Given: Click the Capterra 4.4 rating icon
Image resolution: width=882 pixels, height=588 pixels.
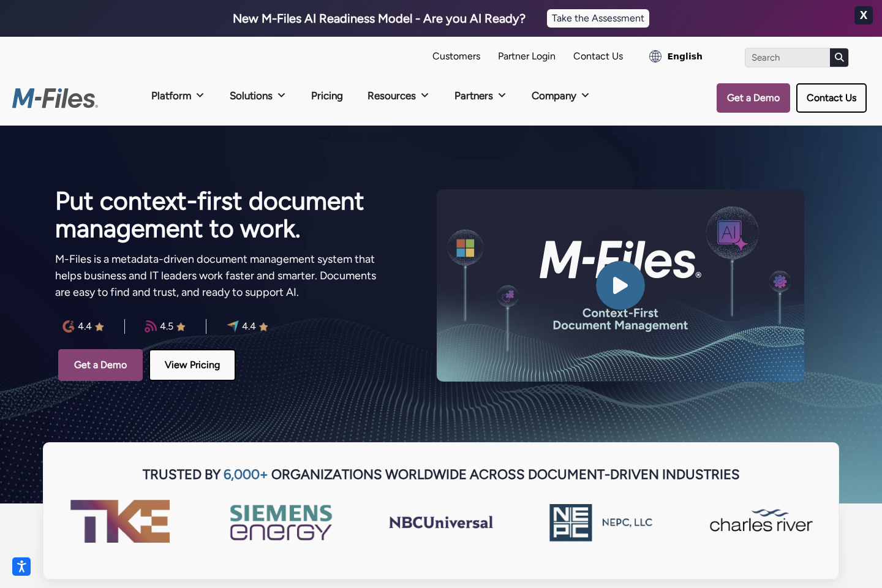Looking at the screenshot, I should [x=233, y=326].
